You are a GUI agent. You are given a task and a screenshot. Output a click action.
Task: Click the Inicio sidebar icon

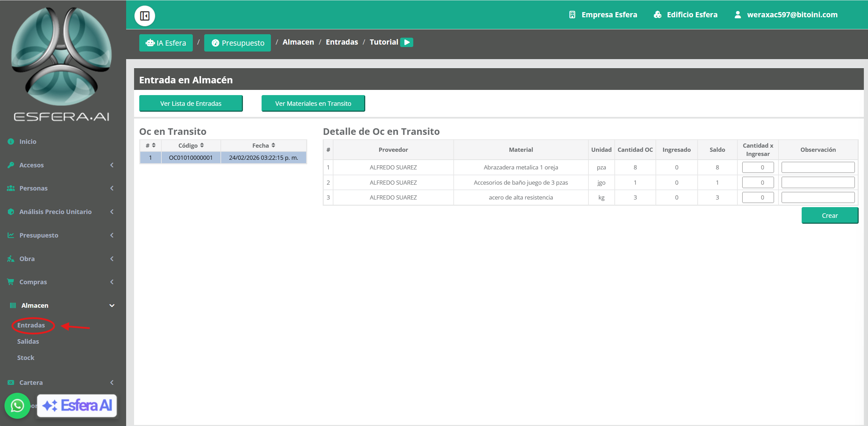[11, 141]
